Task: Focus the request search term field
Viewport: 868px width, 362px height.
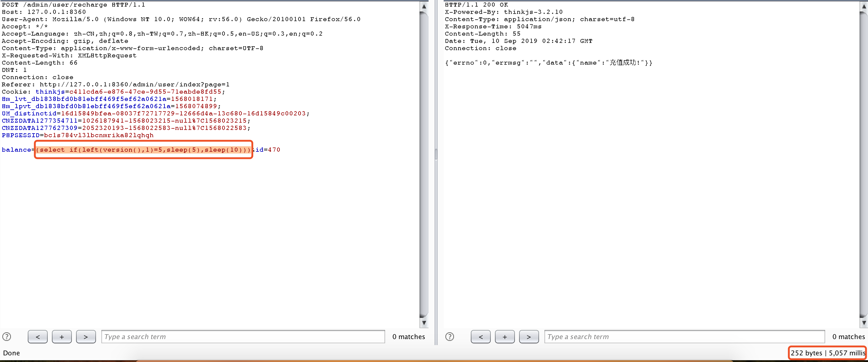Action: (x=243, y=336)
